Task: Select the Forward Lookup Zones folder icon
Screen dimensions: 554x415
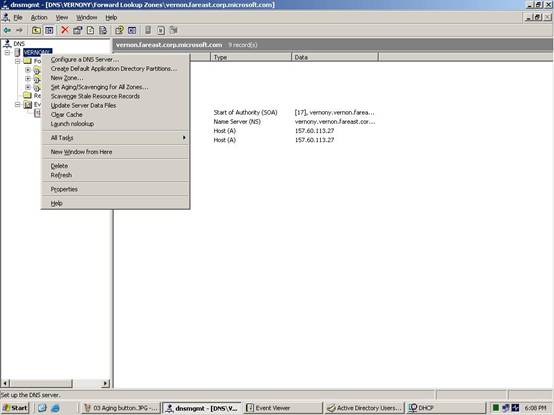Action: (27, 61)
